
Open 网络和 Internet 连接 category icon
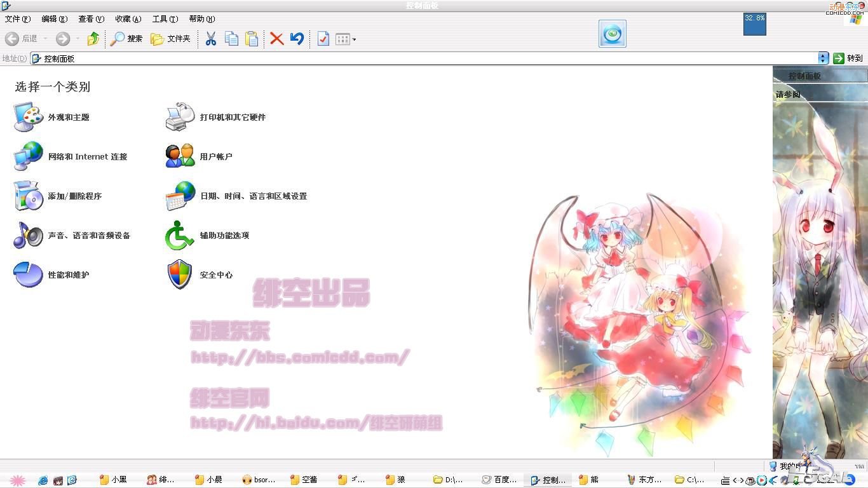29,156
